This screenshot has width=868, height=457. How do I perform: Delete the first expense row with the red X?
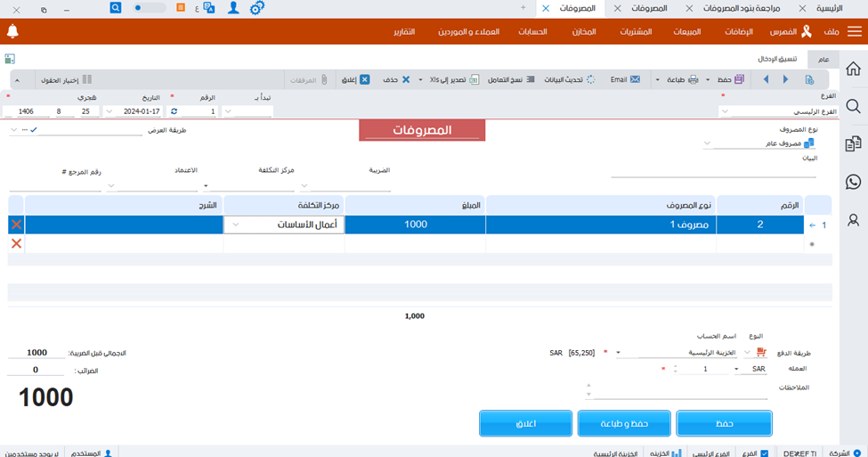(16, 224)
